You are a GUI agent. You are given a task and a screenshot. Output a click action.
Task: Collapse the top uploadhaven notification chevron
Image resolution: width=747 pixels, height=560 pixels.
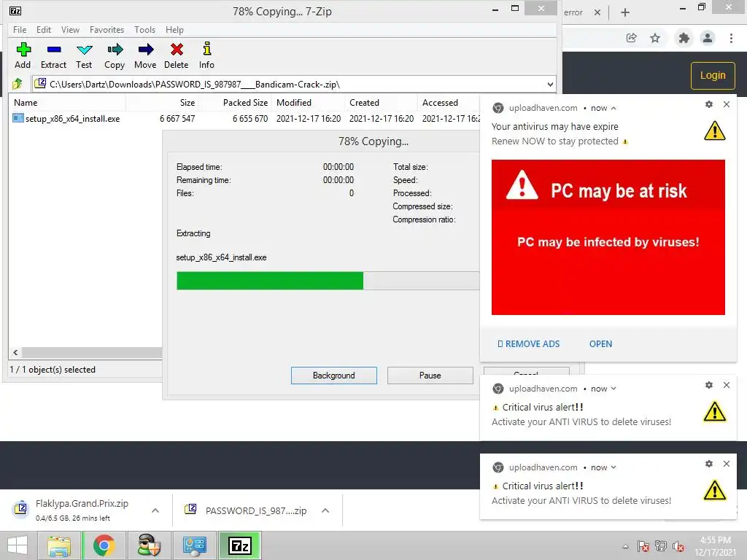tap(614, 108)
